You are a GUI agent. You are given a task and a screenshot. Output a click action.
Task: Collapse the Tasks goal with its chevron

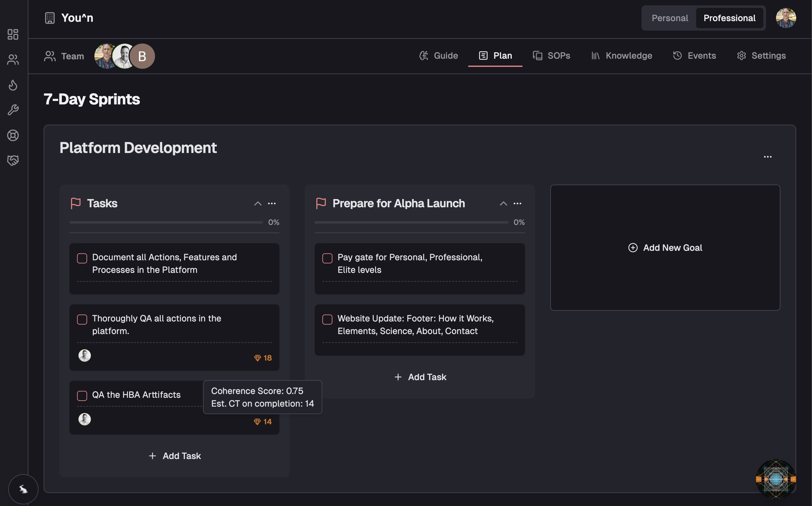[258, 203]
